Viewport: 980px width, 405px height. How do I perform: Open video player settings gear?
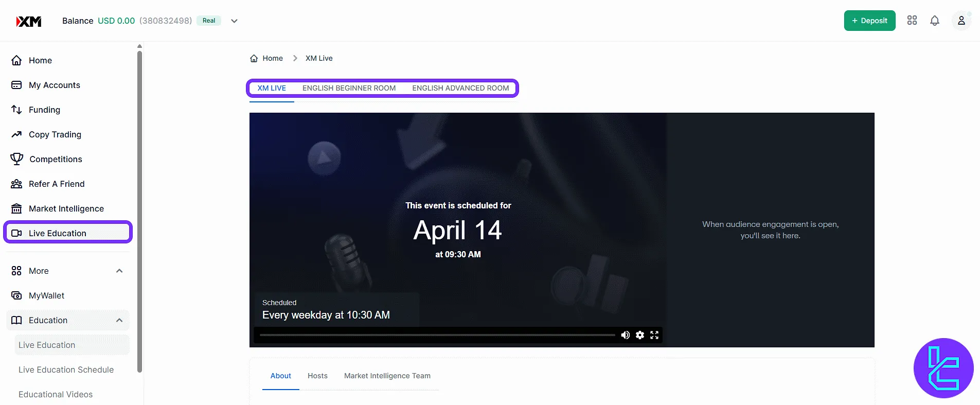[640, 335]
